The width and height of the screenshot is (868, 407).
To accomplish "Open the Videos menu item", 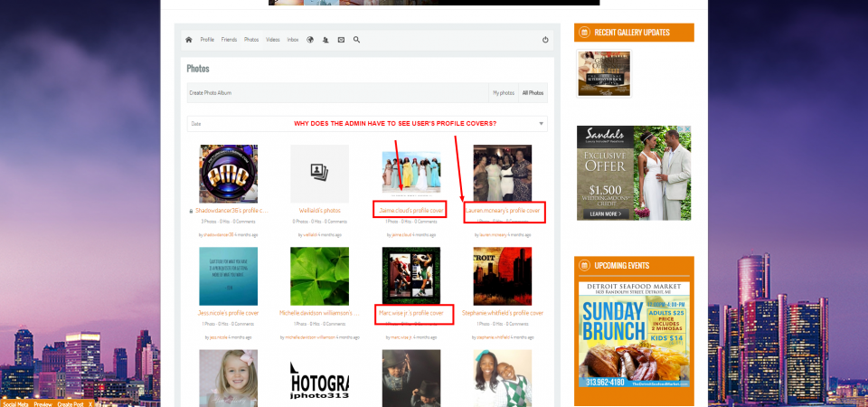I will (273, 40).
